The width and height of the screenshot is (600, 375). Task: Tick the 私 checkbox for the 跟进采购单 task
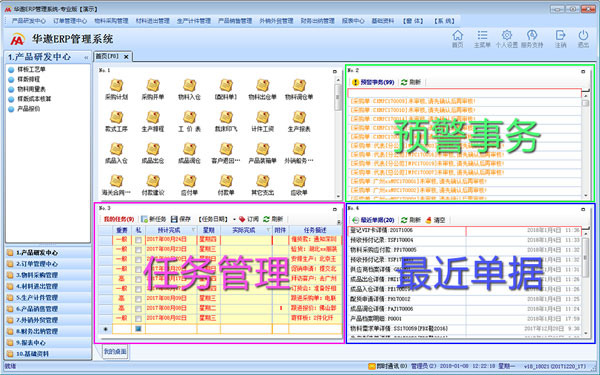pos(138,299)
